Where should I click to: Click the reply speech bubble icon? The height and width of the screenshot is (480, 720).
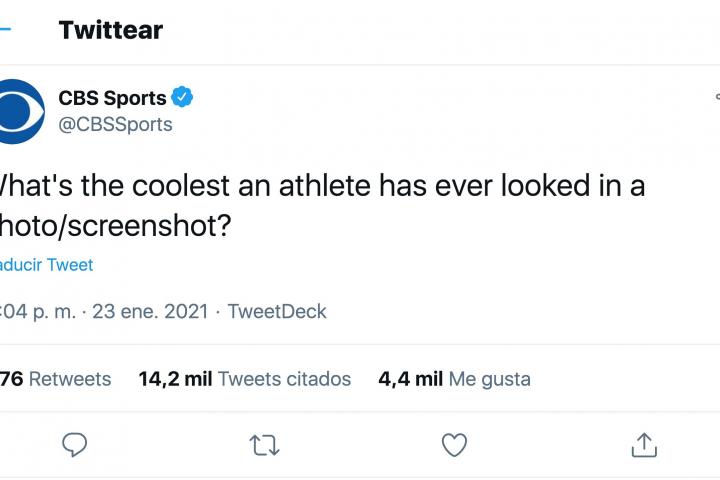(x=75, y=444)
